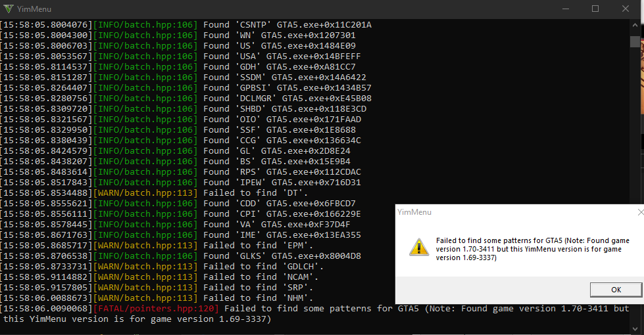Screen dimensions: 644x335
Task: Click the log line Found 'RPS'
Action: 181,172
